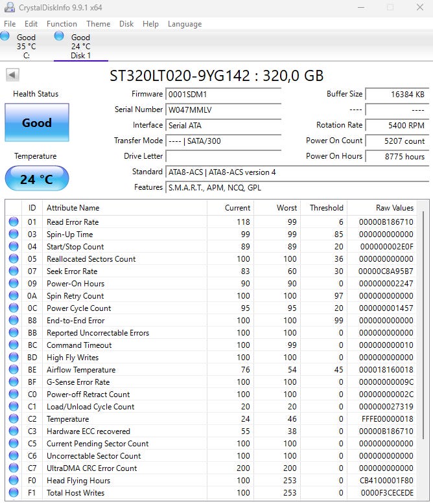The image size is (433, 504).
Task: Open the Edit menu
Action: 31,24
